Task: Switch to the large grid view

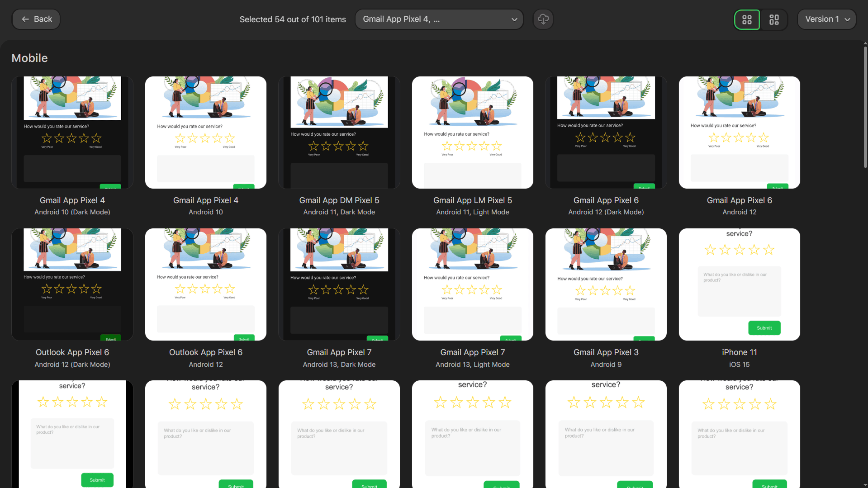Action: click(747, 19)
